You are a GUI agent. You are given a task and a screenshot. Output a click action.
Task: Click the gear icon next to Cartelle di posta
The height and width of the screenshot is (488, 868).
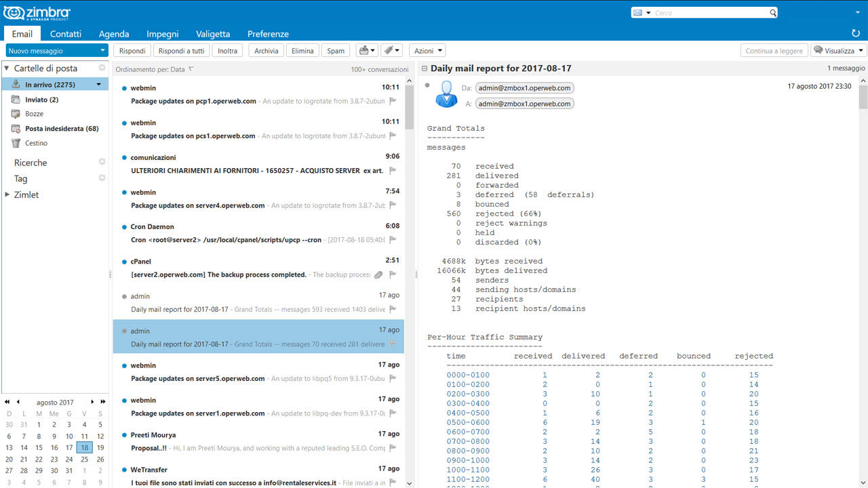point(102,68)
